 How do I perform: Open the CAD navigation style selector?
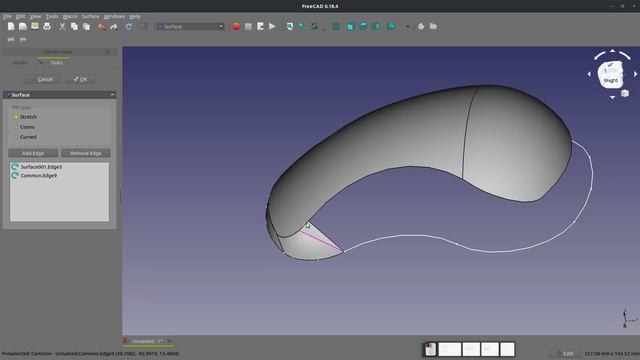pyautogui.click(x=565, y=353)
